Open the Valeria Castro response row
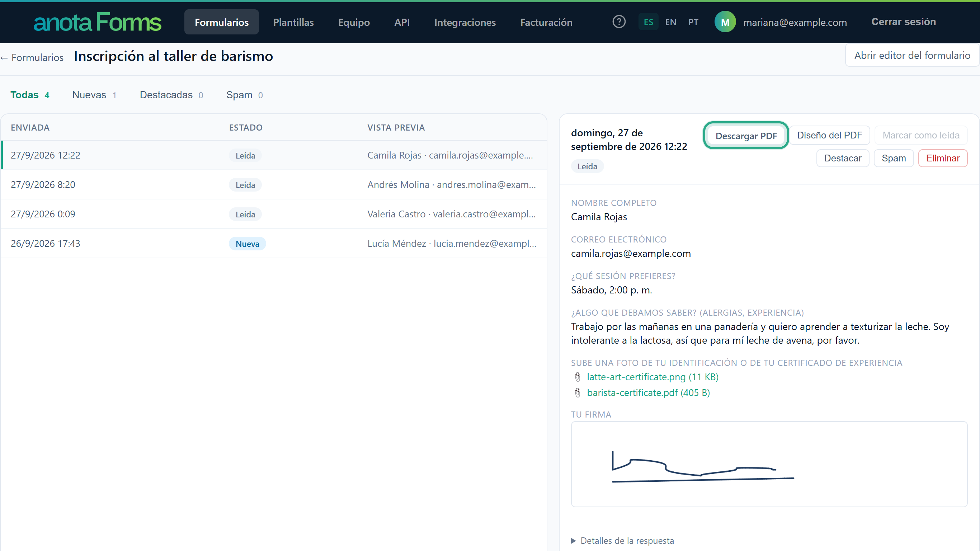This screenshot has width=980, height=551. pos(274,214)
